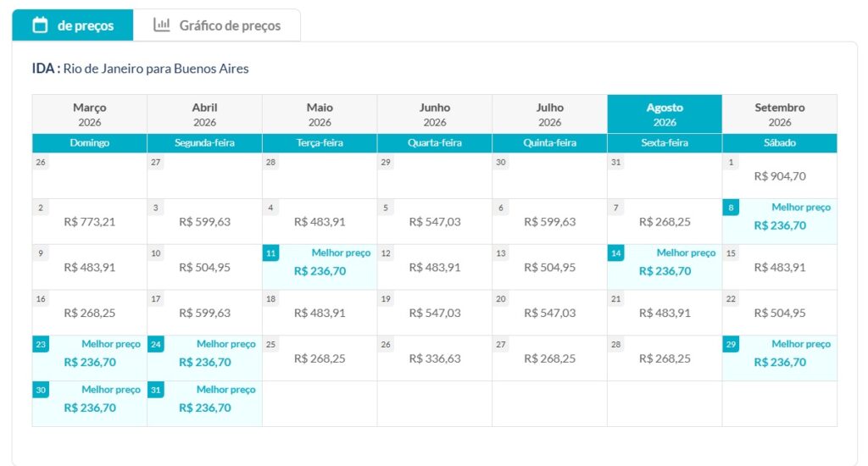Select Junho 2026 in month selector
Image resolution: width=868 pixels, height=466 pixels.
point(435,114)
